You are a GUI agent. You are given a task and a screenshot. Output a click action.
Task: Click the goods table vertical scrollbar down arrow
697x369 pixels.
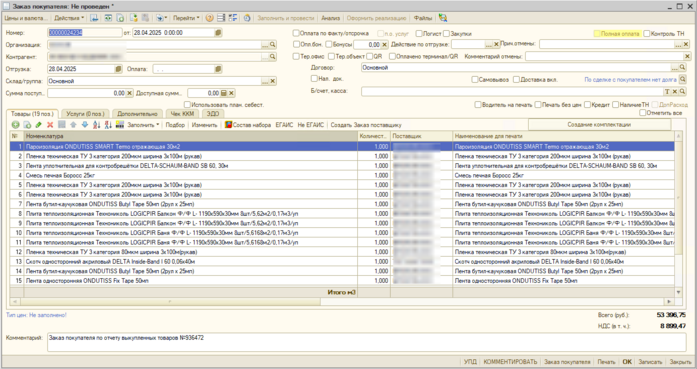pyautogui.click(x=678, y=292)
